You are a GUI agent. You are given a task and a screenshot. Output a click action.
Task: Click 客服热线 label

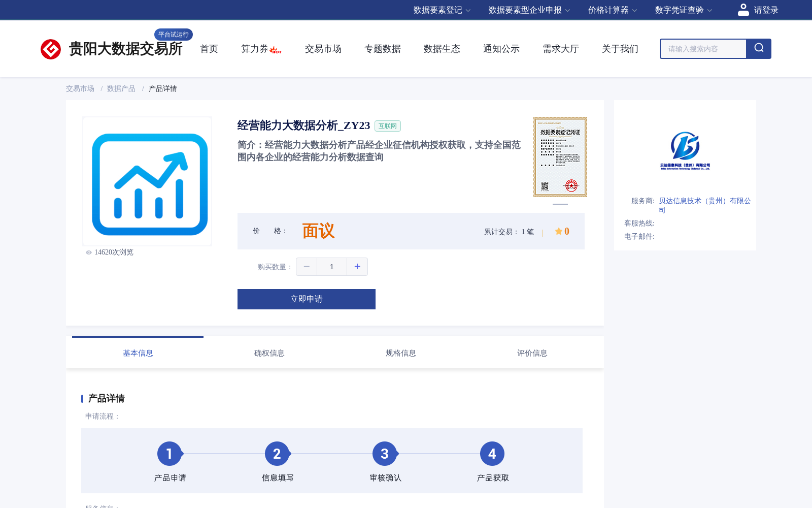pos(639,224)
